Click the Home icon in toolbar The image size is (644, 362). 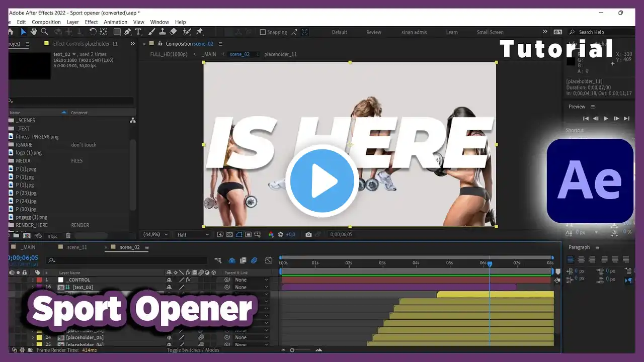11,32
